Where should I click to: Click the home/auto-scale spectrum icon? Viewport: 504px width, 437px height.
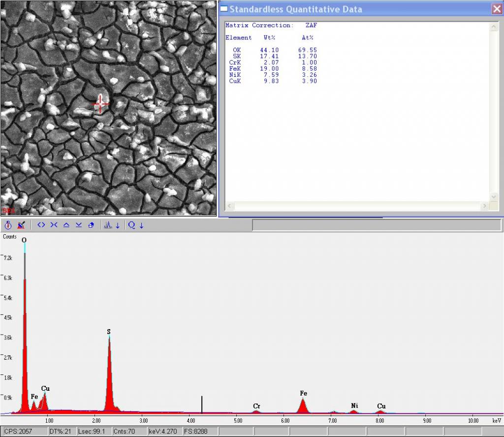point(91,225)
